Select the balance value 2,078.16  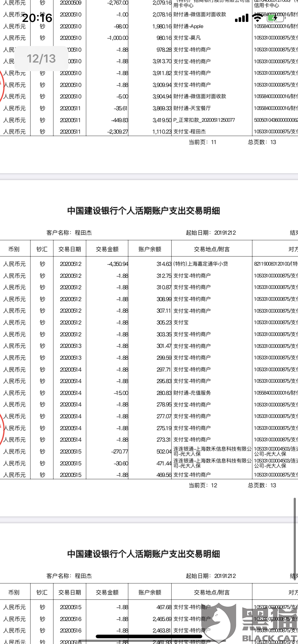162,15
